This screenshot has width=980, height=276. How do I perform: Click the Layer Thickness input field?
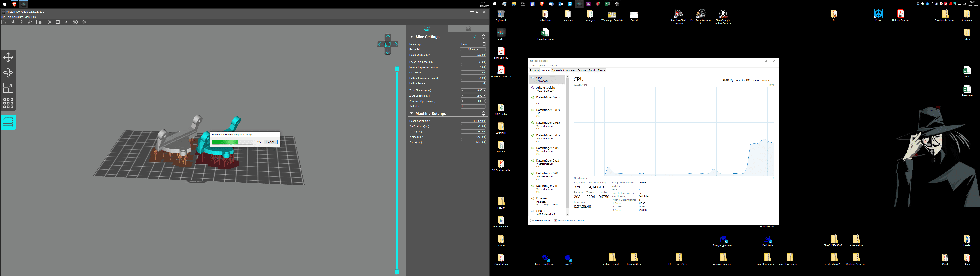point(473,62)
